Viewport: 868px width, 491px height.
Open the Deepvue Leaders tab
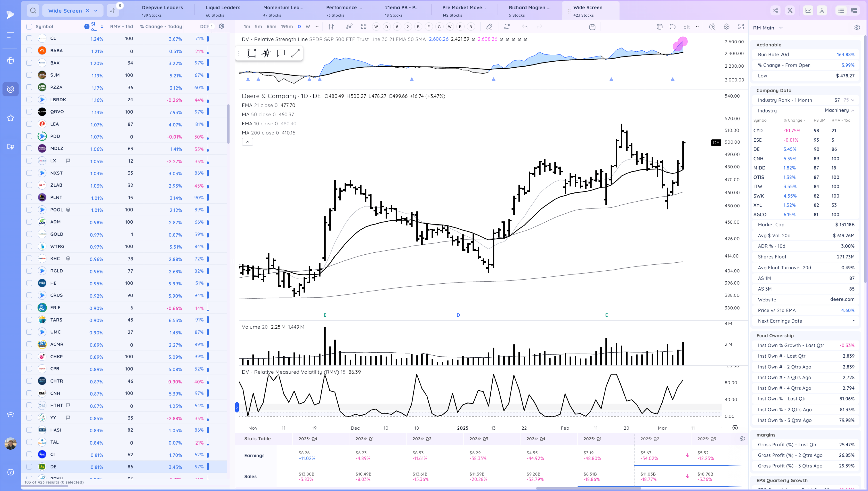point(162,11)
